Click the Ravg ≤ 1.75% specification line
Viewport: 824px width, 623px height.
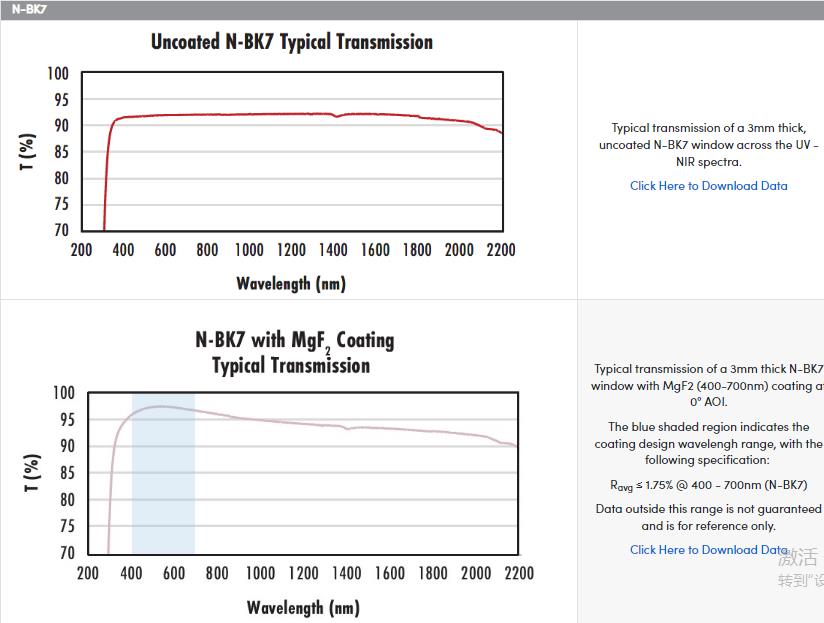coord(708,485)
